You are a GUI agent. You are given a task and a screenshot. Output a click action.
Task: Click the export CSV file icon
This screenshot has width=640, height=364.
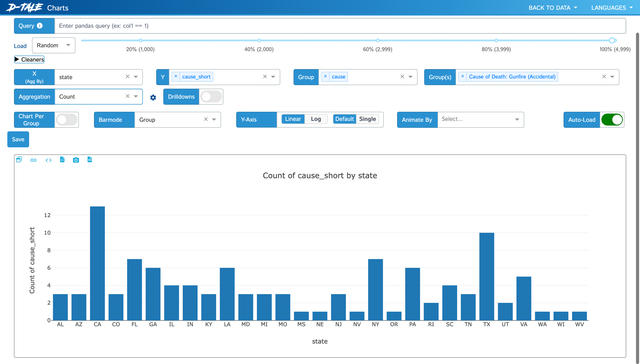coord(90,160)
